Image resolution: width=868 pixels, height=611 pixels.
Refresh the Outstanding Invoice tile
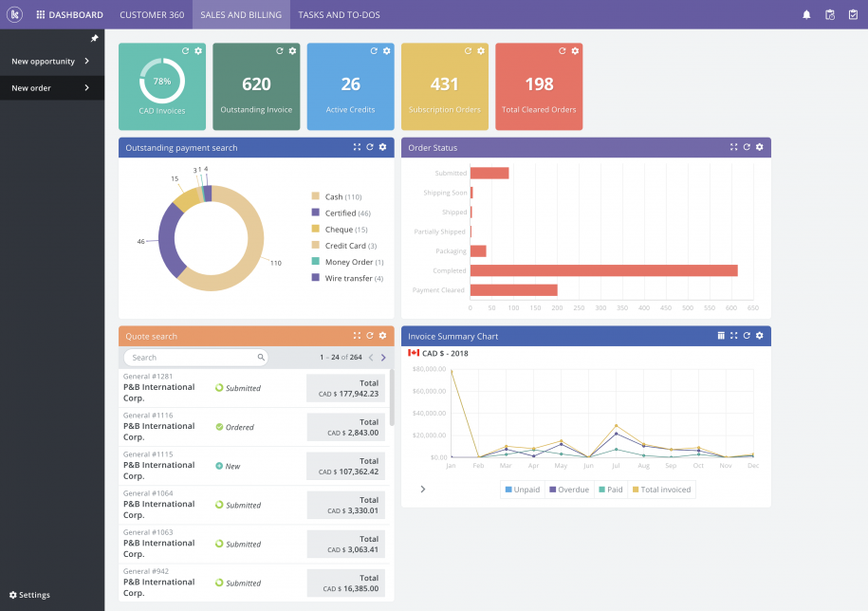[280, 50]
